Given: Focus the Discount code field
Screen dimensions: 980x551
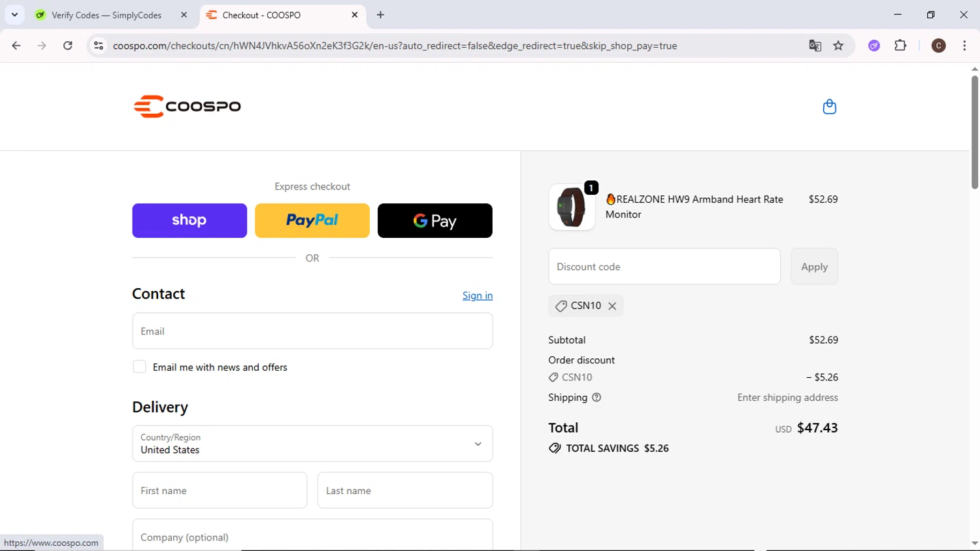Looking at the screenshot, I should (664, 267).
